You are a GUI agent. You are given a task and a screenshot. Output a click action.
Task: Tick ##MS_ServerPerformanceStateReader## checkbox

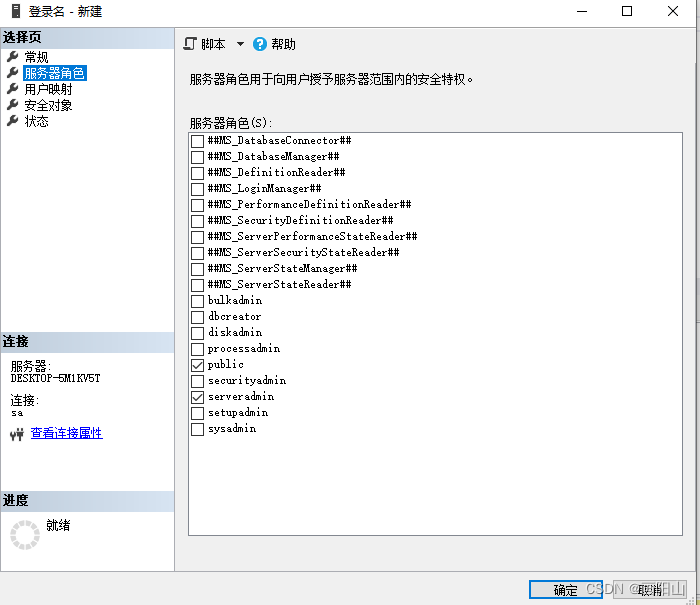click(x=197, y=237)
